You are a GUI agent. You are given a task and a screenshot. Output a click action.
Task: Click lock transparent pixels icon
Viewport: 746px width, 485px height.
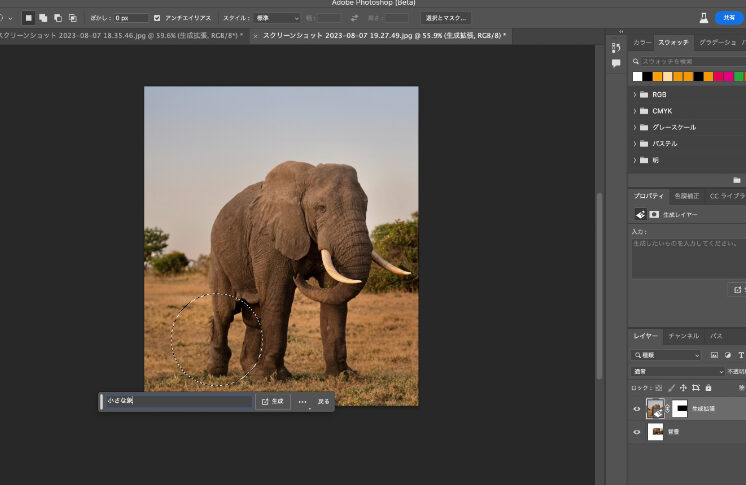pyautogui.click(x=659, y=388)
